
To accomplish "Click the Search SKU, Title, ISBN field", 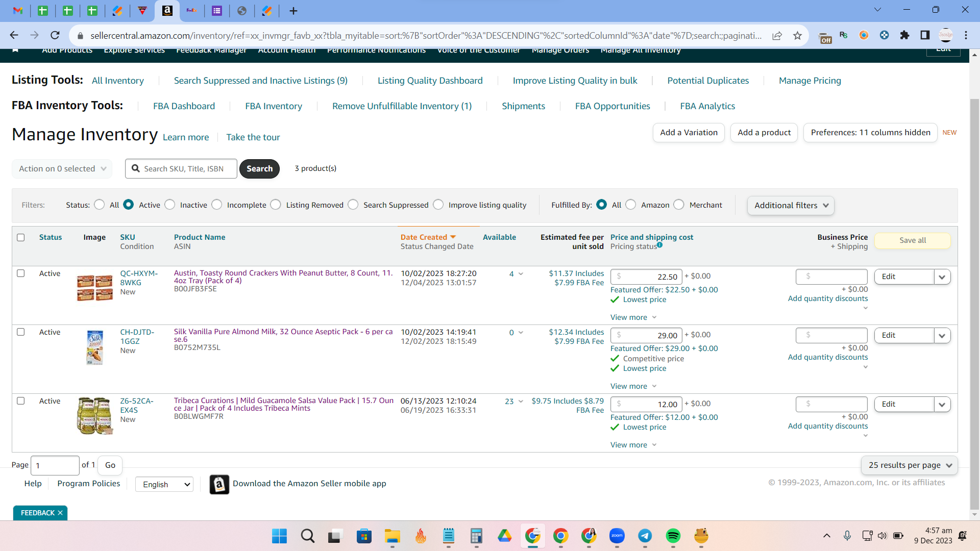I will point(181,169).
